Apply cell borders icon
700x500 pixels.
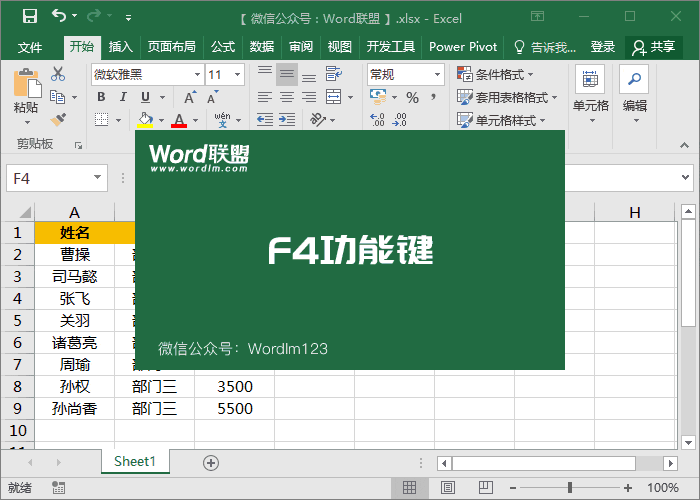(102, 120)
